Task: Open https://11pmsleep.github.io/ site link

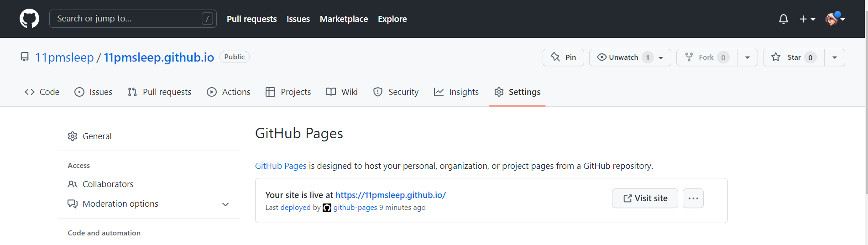Action: coord(391,195)
